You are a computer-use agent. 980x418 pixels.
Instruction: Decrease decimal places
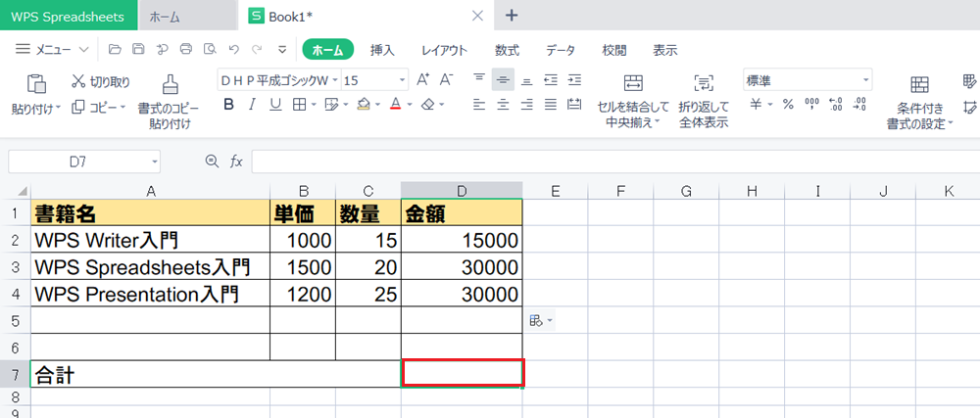(x=859, y=104)
